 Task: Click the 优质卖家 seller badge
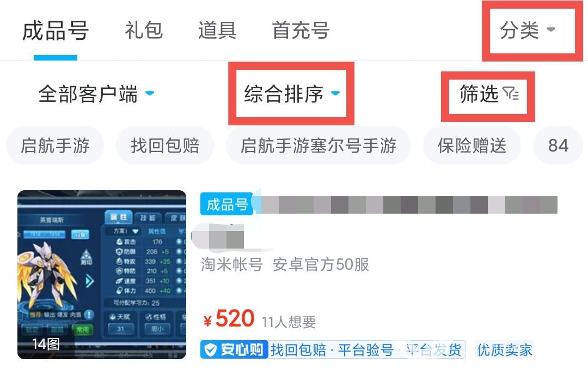[x=505, y=350]
